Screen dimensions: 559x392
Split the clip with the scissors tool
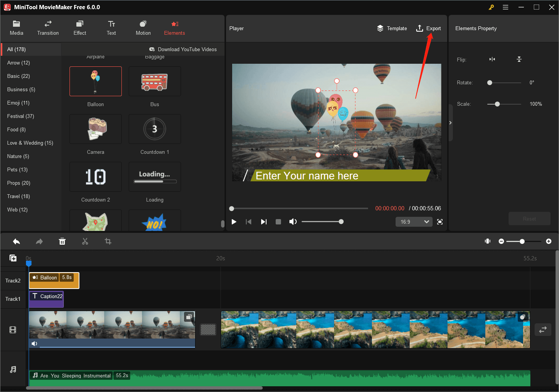click(85, 241)
